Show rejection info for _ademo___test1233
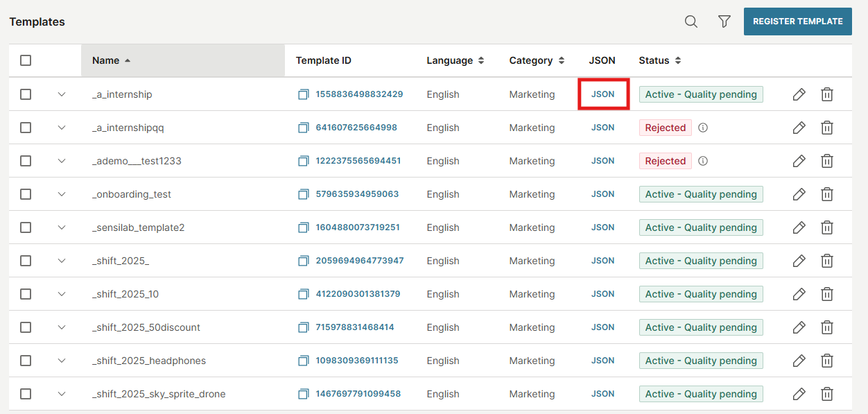The height and width of the screenshot is (414, 868). [x=703, y=161]
